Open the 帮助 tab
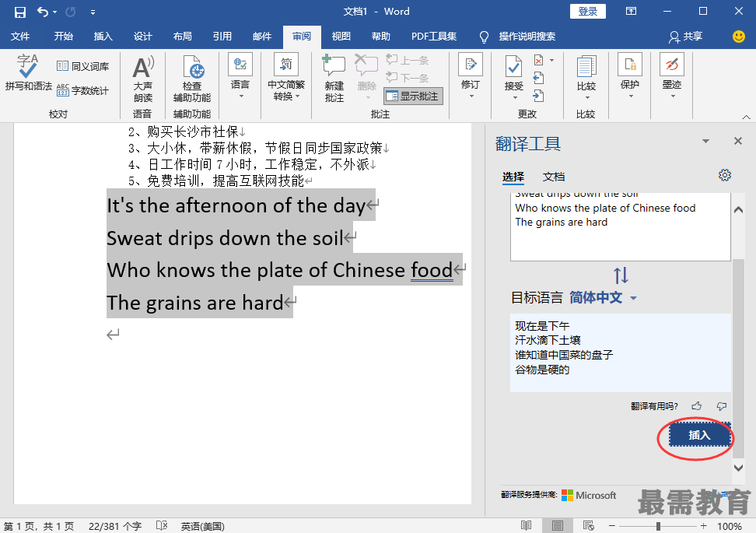Screen dimensions: 756x533 [x=380, y=36]
